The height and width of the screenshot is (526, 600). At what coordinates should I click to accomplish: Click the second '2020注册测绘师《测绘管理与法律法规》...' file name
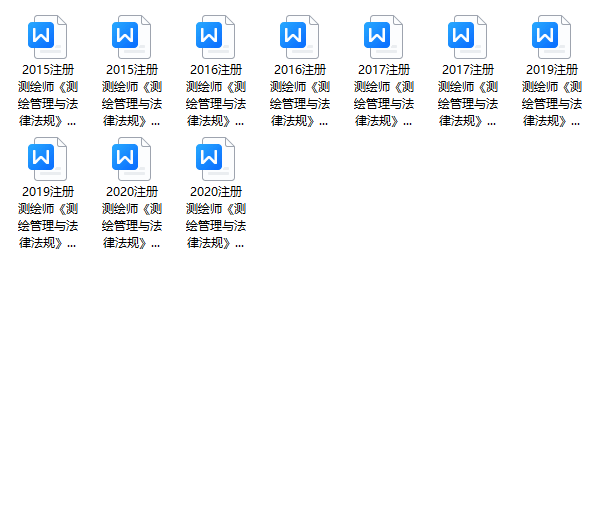(x=216, y=217)
